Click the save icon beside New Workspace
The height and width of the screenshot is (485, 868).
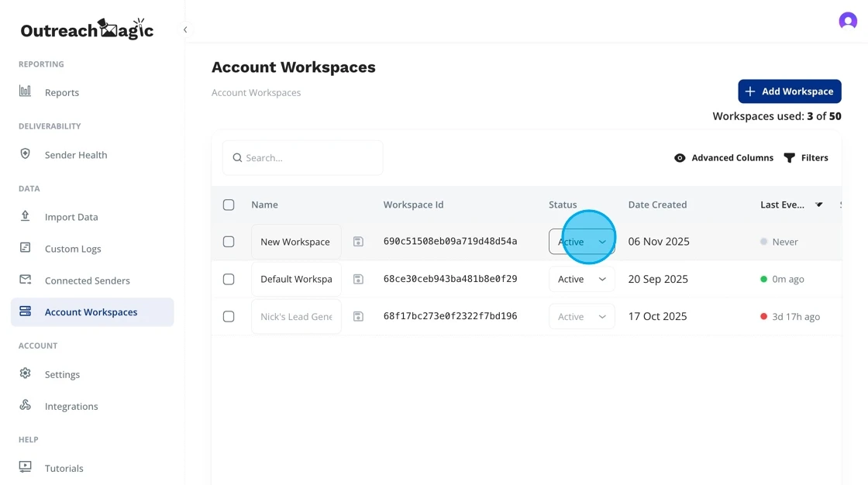click(x=358, y=242)
